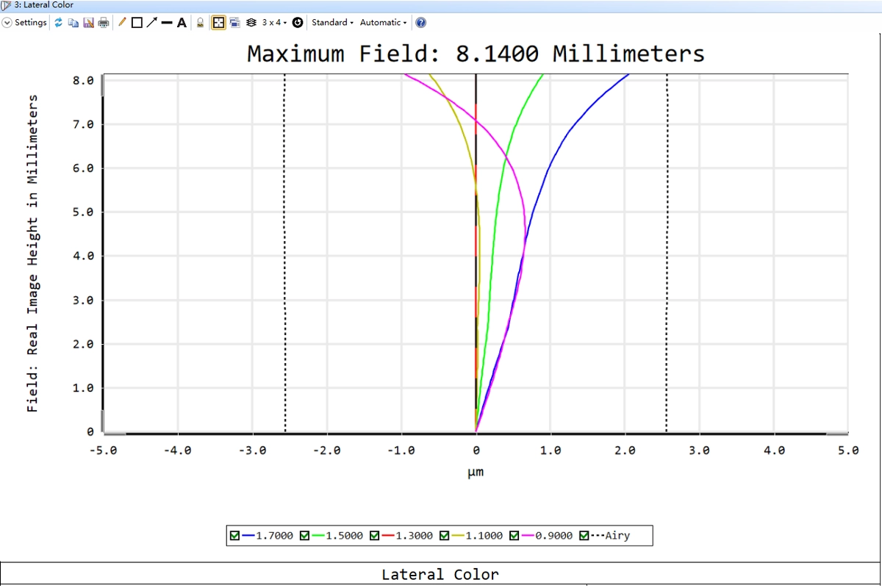
Task: Select the arrow drawing tool
Action: pyautogui.click(x=151, y=23)
